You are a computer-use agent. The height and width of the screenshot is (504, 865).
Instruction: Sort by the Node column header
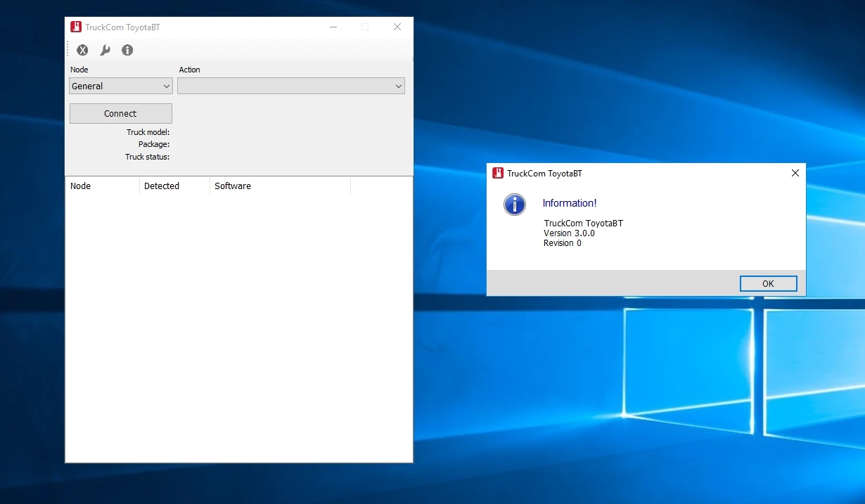pos(103,186)
